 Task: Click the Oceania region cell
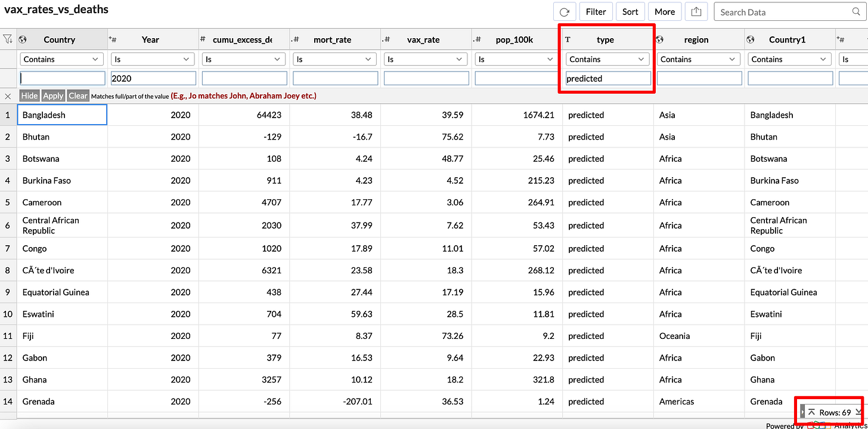pos(699,336)
